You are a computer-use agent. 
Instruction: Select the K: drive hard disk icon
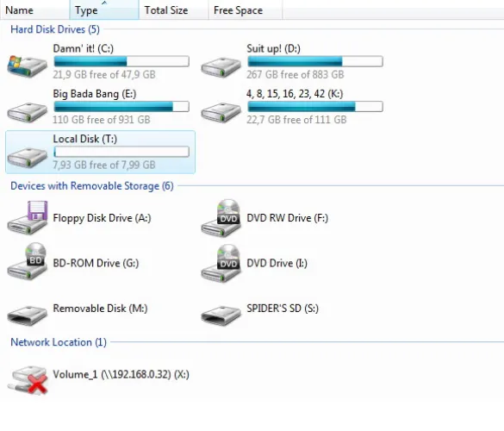221,112
